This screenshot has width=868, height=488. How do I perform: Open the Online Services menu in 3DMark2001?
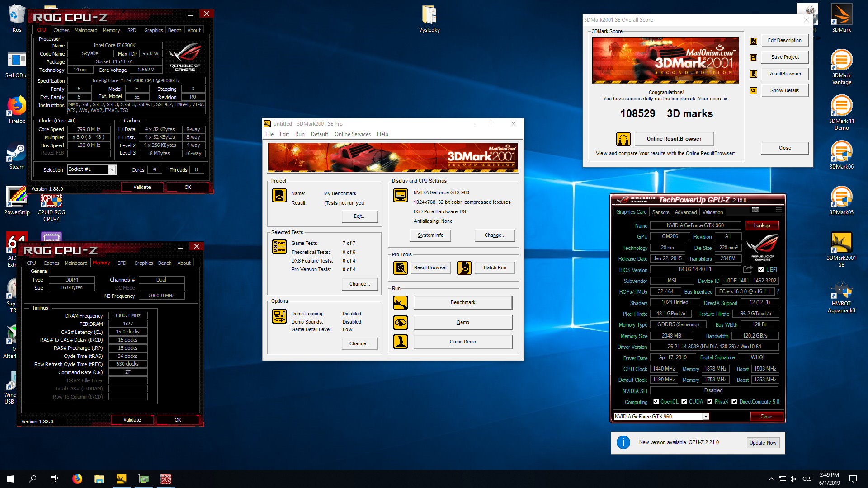coord(352,134)
